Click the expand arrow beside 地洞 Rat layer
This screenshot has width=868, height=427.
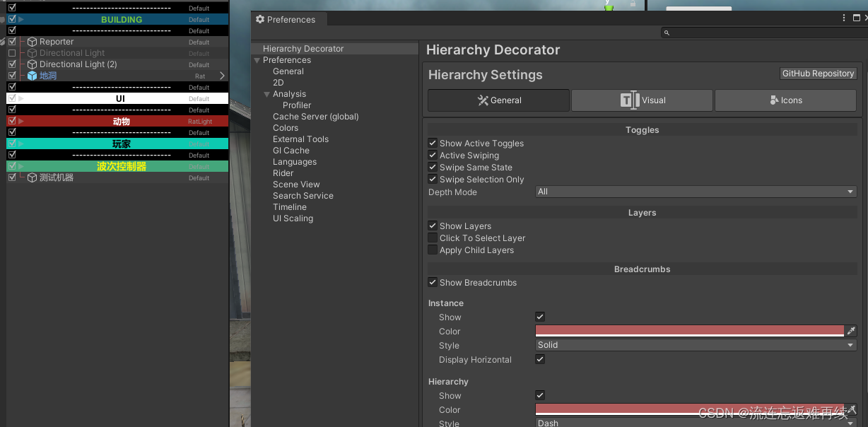pos(221,76)
